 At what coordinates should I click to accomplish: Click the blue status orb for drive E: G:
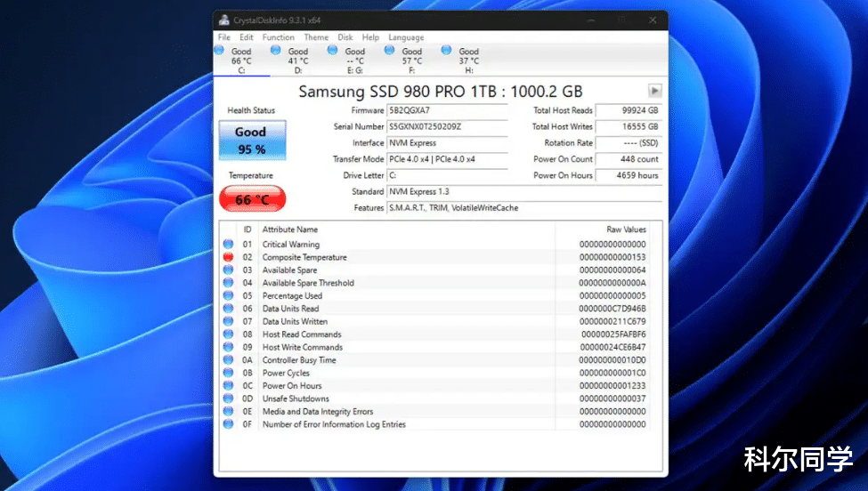[333, 51]
